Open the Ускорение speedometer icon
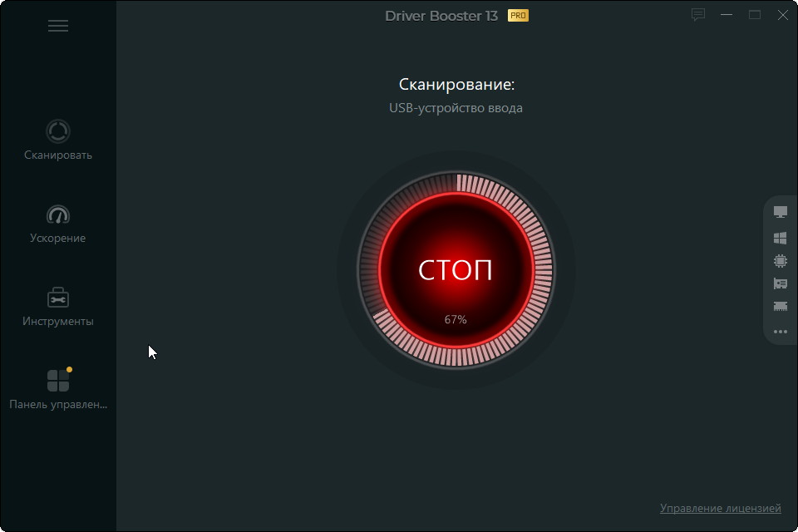This screenshot has width=798, height=532. (x=58, y=214)
